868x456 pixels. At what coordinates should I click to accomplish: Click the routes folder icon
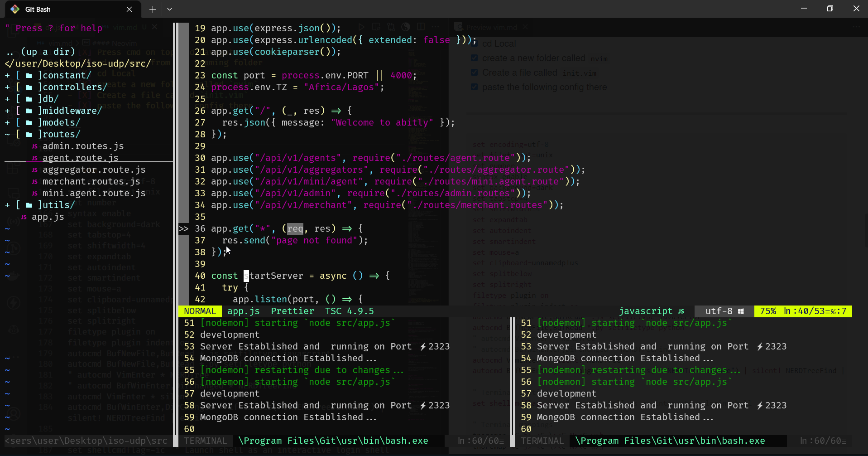click(x=29, y=135)
